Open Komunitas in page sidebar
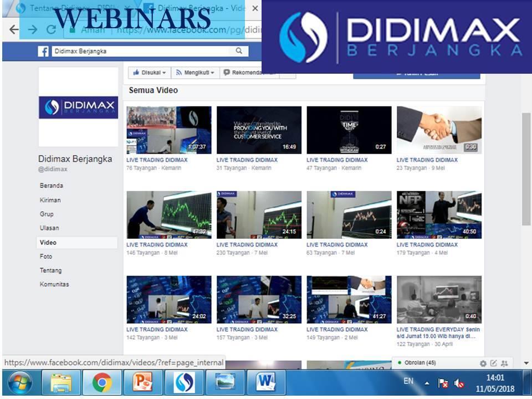532x399 pixels. pos(54,284)
